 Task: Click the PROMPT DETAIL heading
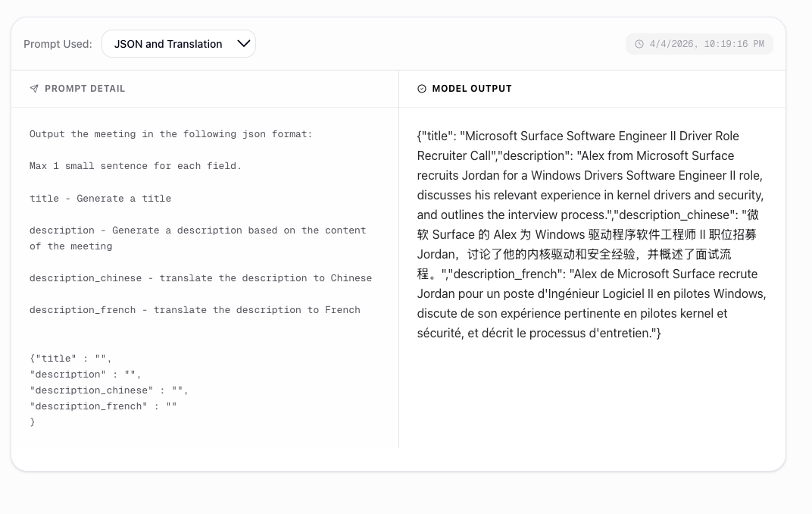coord(84,89)
